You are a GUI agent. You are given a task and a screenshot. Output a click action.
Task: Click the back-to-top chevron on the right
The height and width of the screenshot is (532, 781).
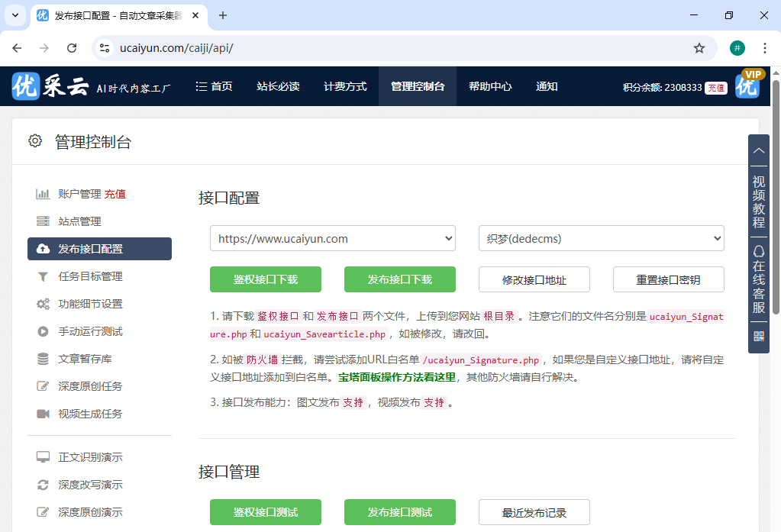(758, 150)
